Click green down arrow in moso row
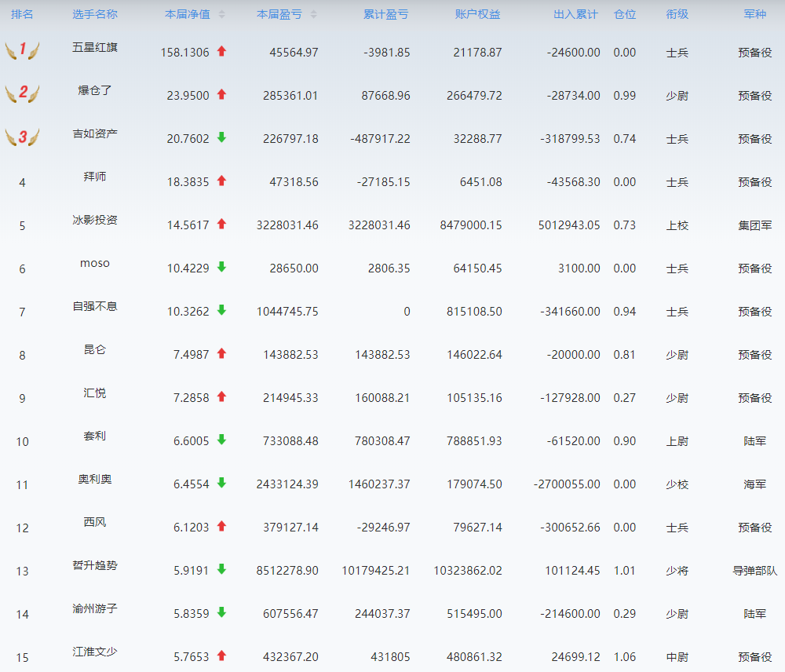Screen dimensions: 785x672 (222, 267)
